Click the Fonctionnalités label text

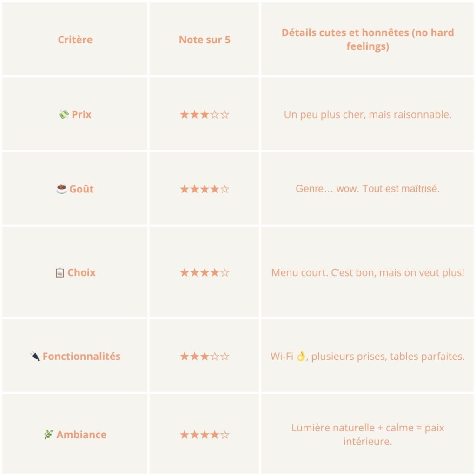[81, 356]
